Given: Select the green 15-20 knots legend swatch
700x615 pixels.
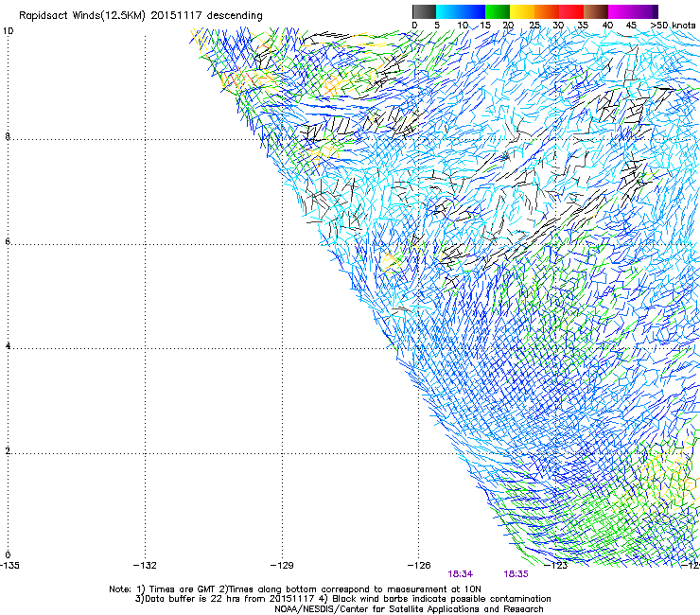Looking at the screenshot, I should [498, 11].
